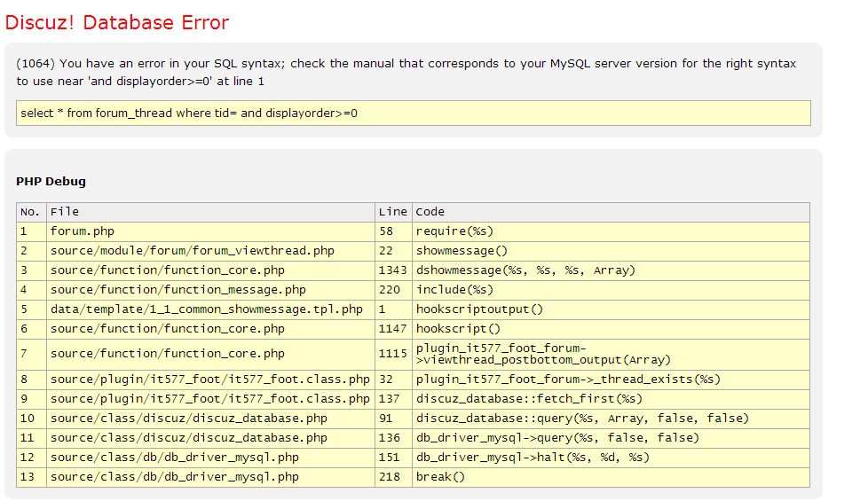Click the discuz_database::fetch_first(%s) code cell
The image size is (868, 501).
click(611, 399)
